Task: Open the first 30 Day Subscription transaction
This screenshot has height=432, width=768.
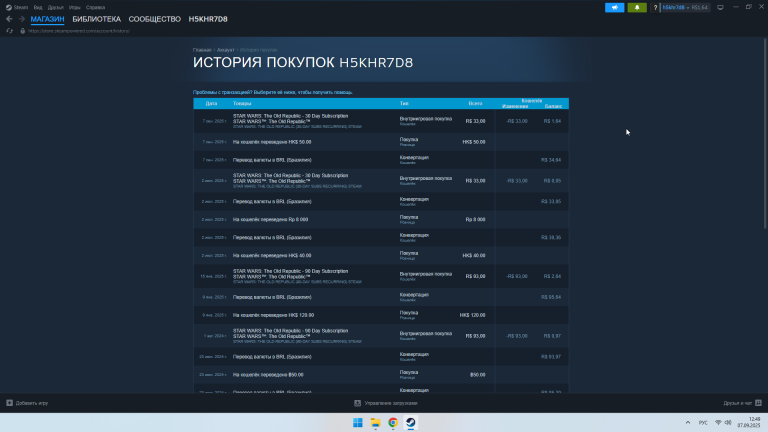Action: click(381, 121)
